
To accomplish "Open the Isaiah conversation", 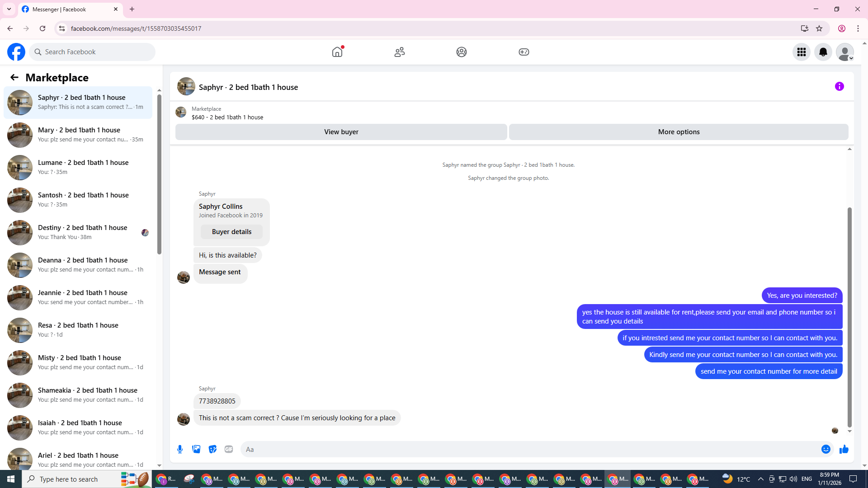I will (x=78, y=428).
